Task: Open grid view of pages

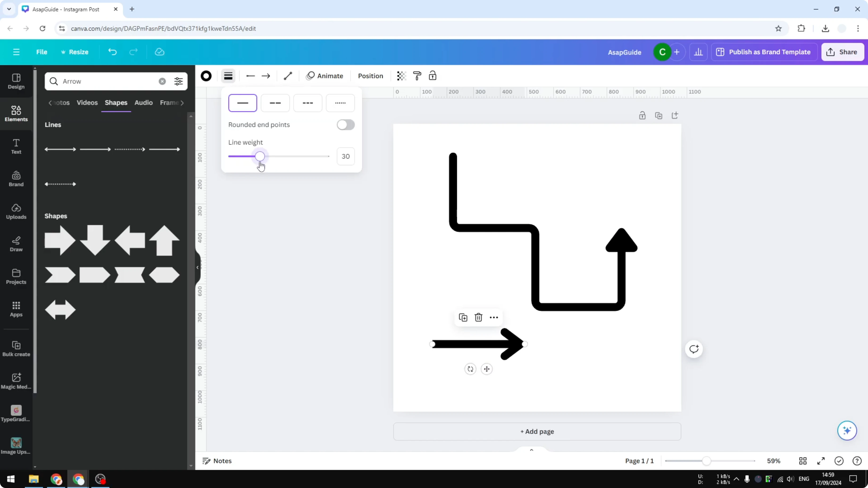Action: 803,461
